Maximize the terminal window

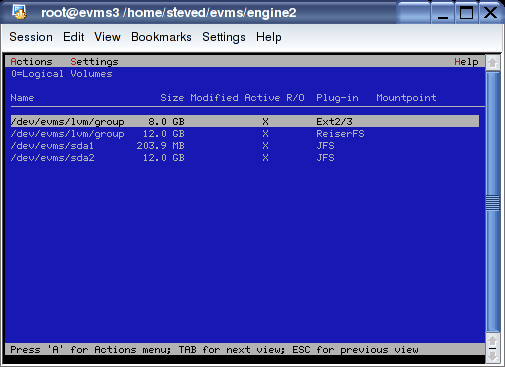[x=466, y=13]
